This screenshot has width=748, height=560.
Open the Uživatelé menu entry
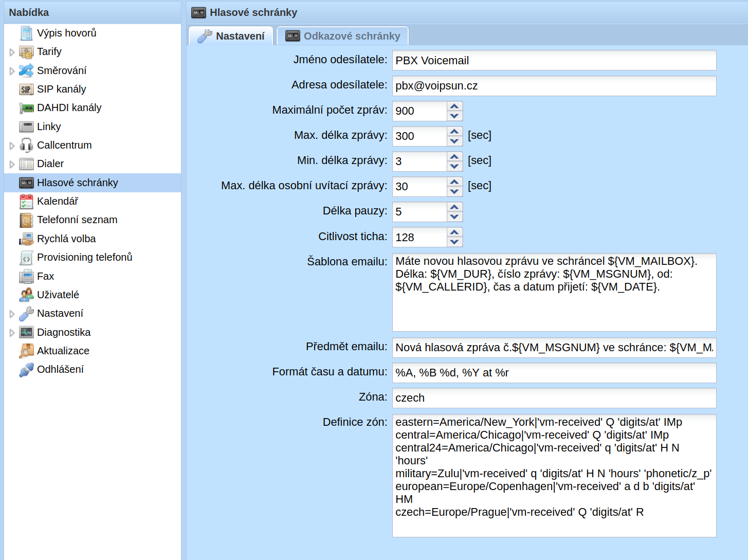[x=93, y=295]
